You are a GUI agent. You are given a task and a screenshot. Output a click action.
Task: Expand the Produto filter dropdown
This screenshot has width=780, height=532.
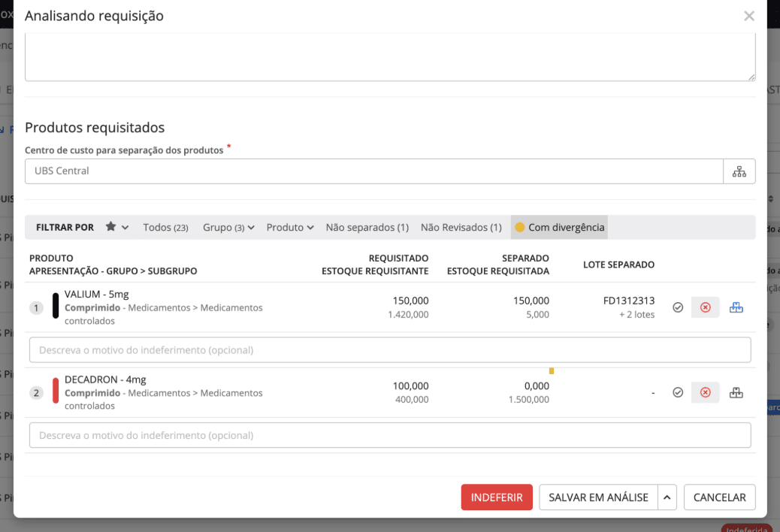[x=290, y=227]
